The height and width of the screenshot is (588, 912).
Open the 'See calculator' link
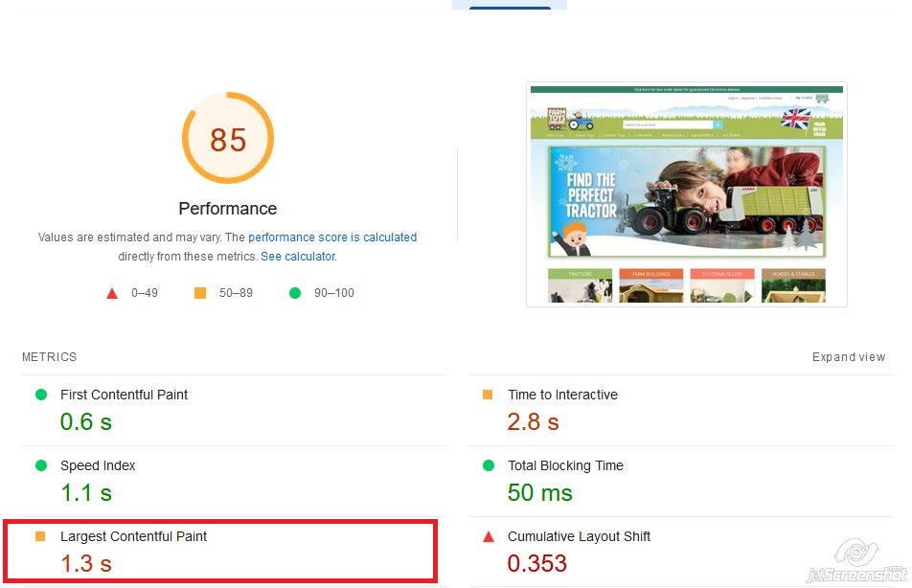[x=297, y=257]
